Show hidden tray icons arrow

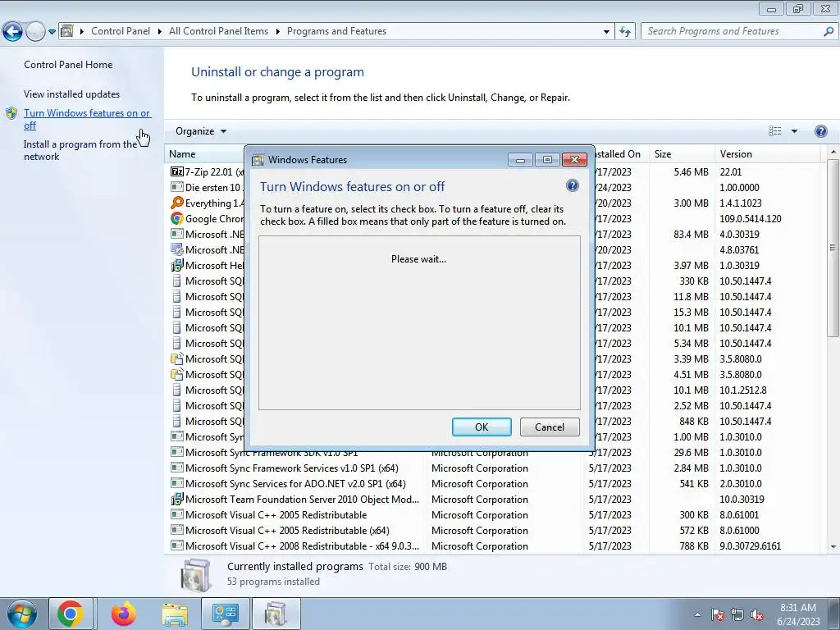click(x=697, y=614)
